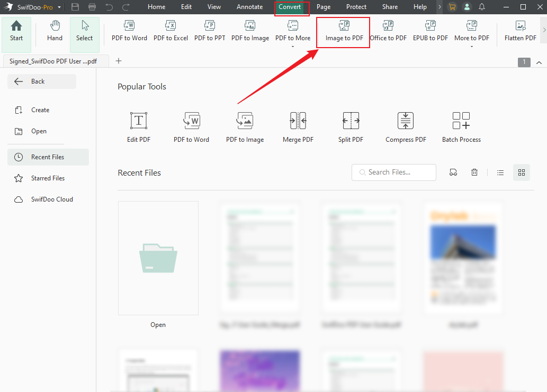Select PDF to Excel conversion tool
547x392 pixels.
[x=171, y=31]
